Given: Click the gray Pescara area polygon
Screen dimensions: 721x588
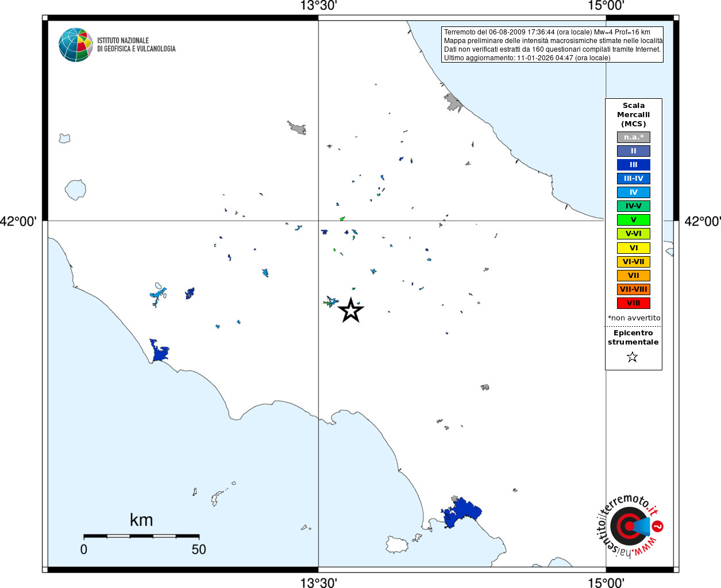Looking at the screenshot, I should 453,102.
